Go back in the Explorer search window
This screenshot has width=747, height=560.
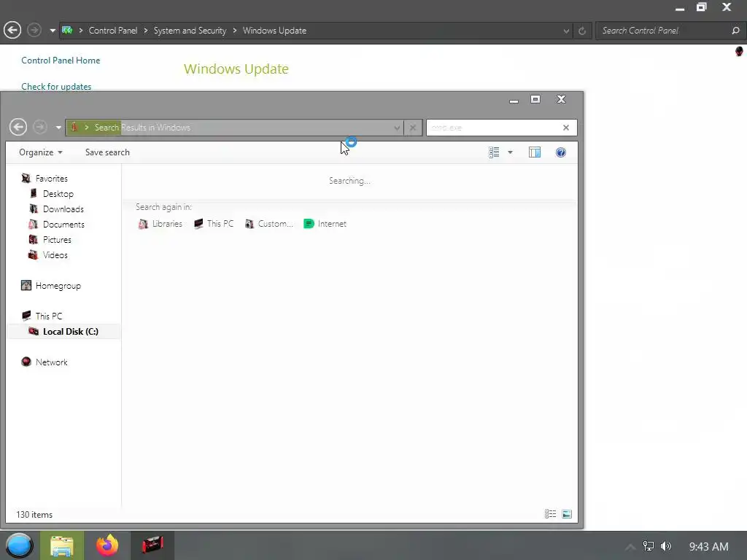18,127
